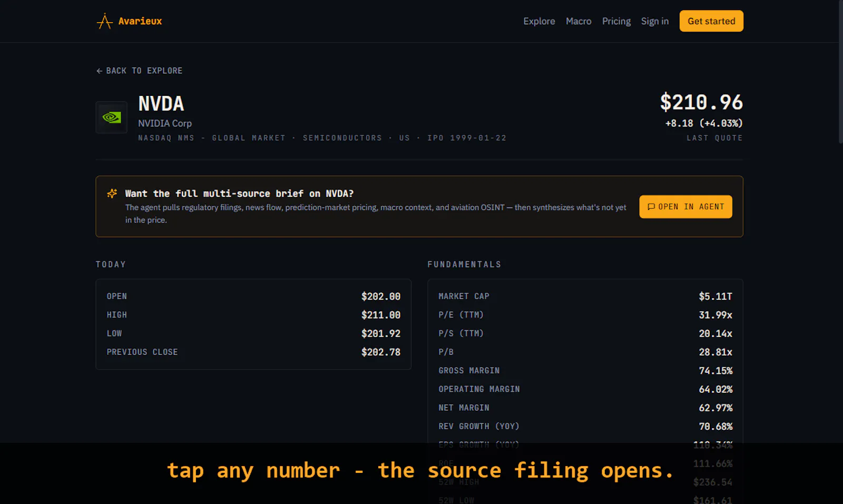Click the IPO 1999-01-22 text
The width and height of the screenshot is (843, 504).
(x=467, y=138)
